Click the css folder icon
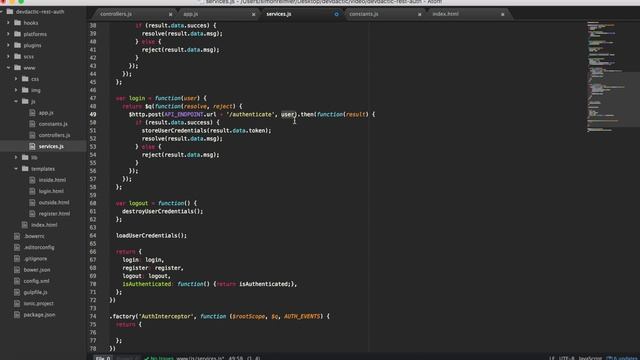The image size is (640, 360). click(25, 79)
